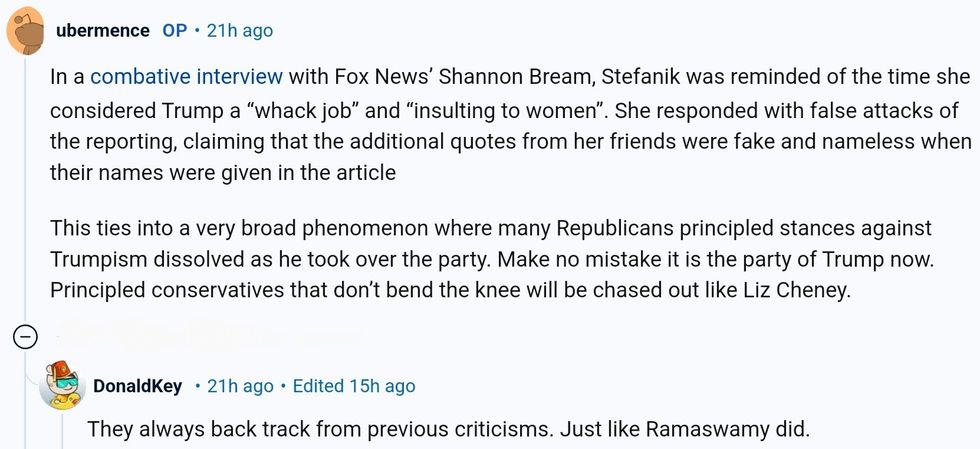Viewport: 980px width, 449px height.
Task: Click the word "Trumpism" in the second paragraph
Action: click(x=101, y=258)
